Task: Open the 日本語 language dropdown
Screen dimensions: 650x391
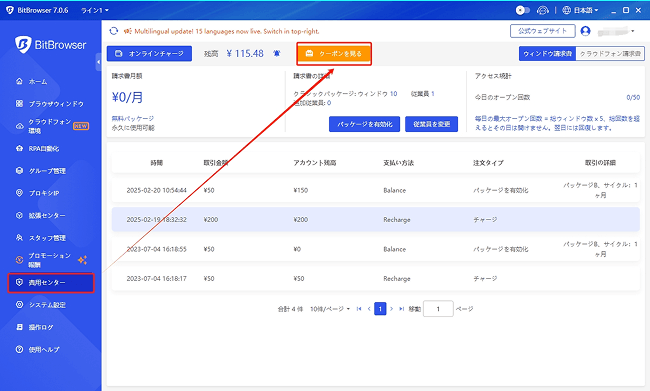Action: pyautogui.click(x=586, y=10)
